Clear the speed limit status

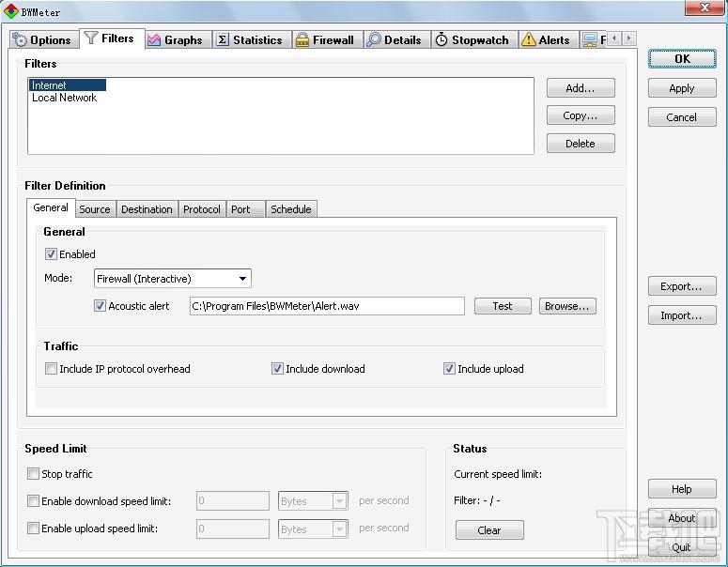pos(489,529)
